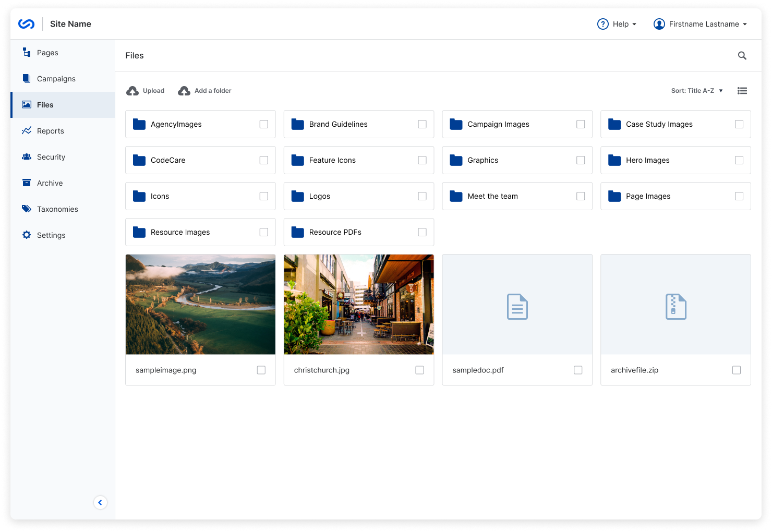Open the Logos folder icon

click(298, 196)
